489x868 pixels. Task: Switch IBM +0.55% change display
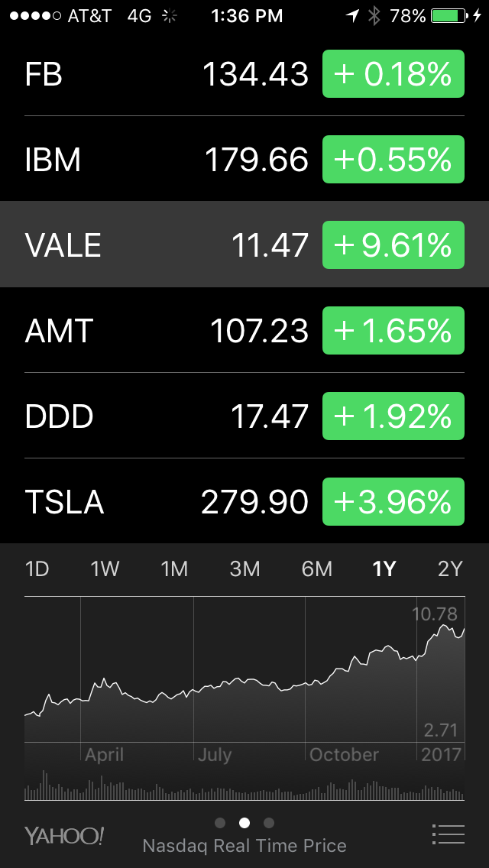pyautogui.click(x=393, y=160)
